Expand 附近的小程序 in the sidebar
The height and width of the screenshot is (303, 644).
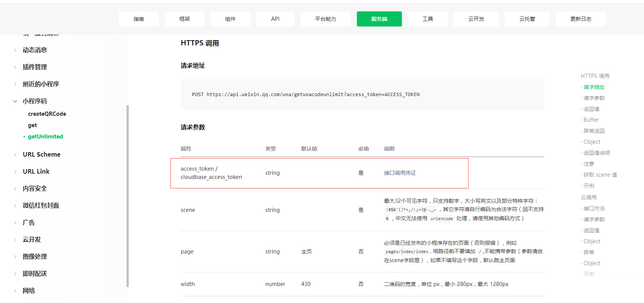pos(41,84)
